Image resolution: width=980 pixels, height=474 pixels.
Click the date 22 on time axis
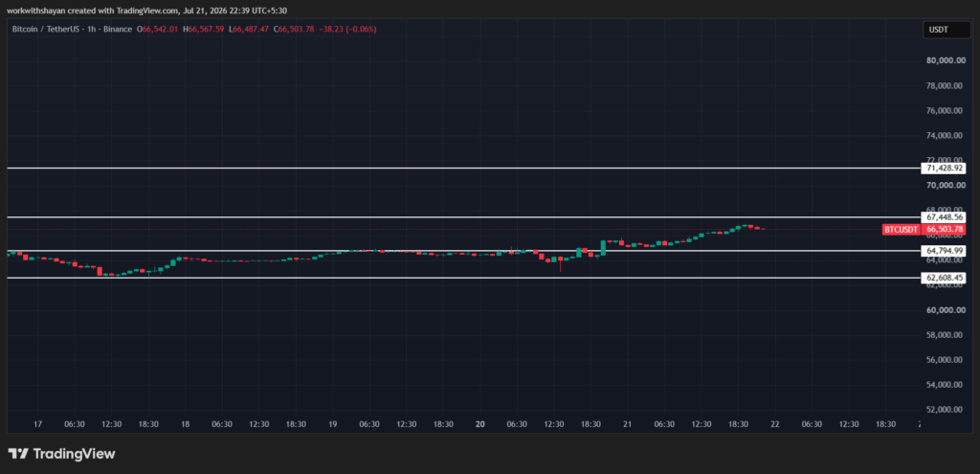(775, 424)
